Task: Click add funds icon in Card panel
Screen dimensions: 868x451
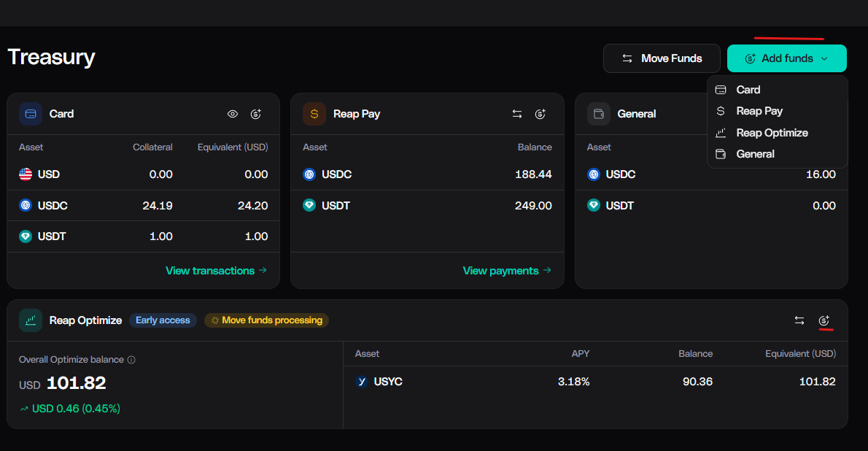Action: (x=256, y=114)
